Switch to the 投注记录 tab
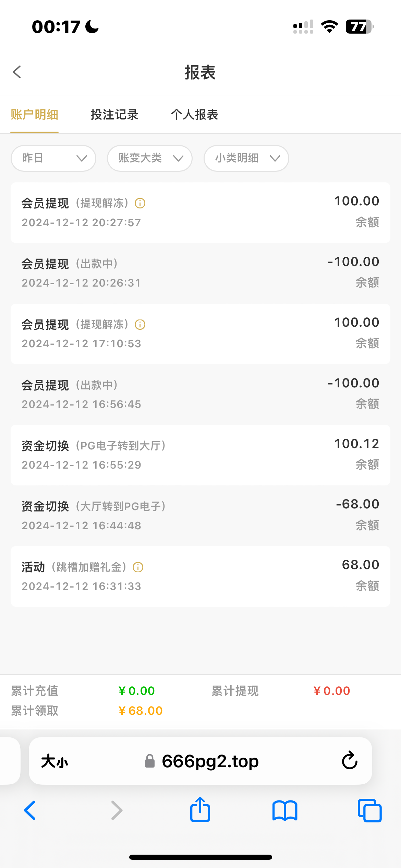 114,114
